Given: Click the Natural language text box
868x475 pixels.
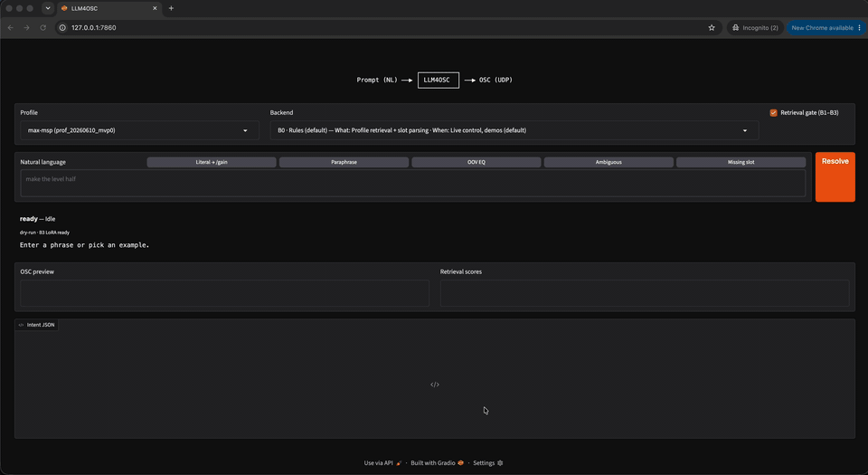Looking at the screenshot, I should 413,184.
